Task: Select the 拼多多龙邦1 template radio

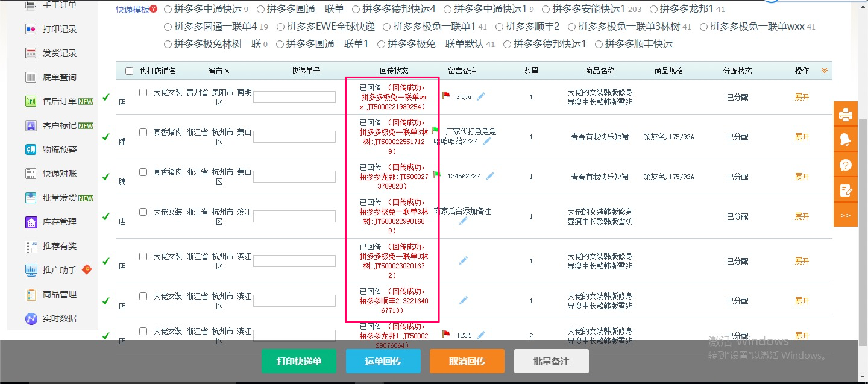Action: [x=653, y=9]
